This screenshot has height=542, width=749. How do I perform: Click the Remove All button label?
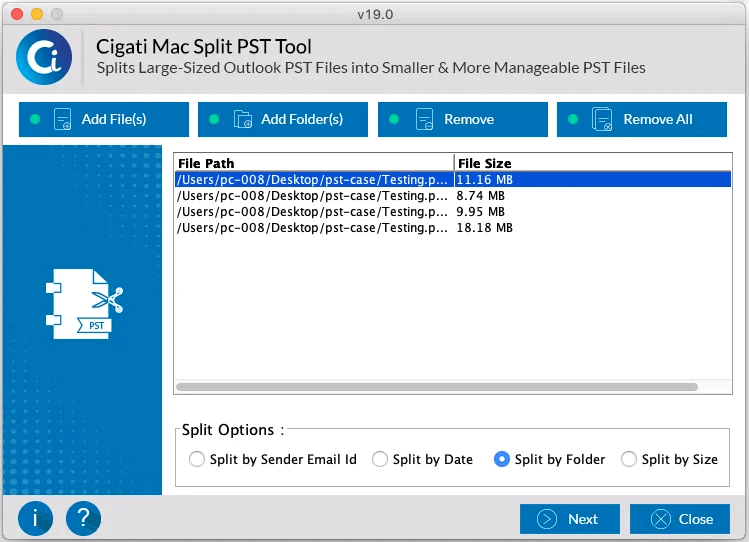coord(658,119)
